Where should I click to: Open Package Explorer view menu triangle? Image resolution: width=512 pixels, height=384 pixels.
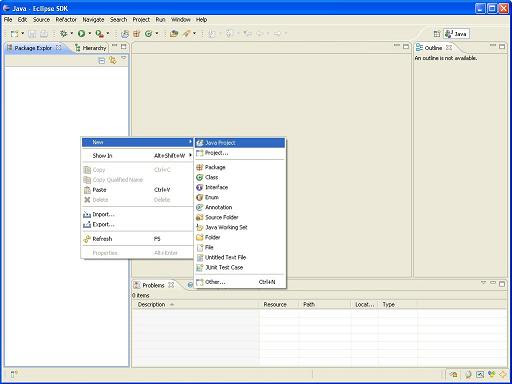pos(124,58)
